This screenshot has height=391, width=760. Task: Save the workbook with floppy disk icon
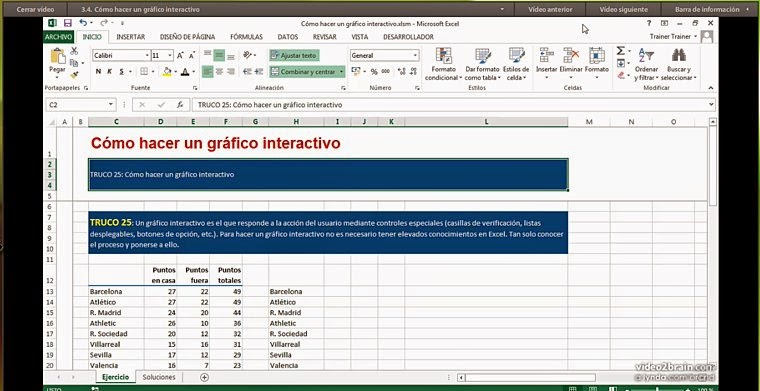pyautogui.click(x=67, y=23)
